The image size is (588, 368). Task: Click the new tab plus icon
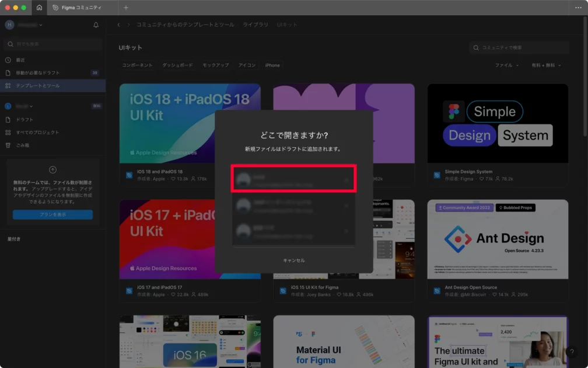(x=126, y=8)
